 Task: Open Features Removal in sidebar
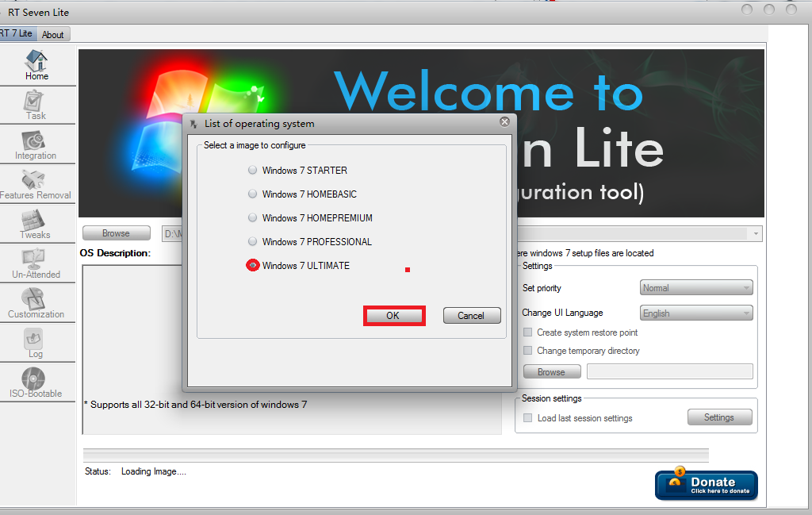pyautogui.click(x=33, y=184)
